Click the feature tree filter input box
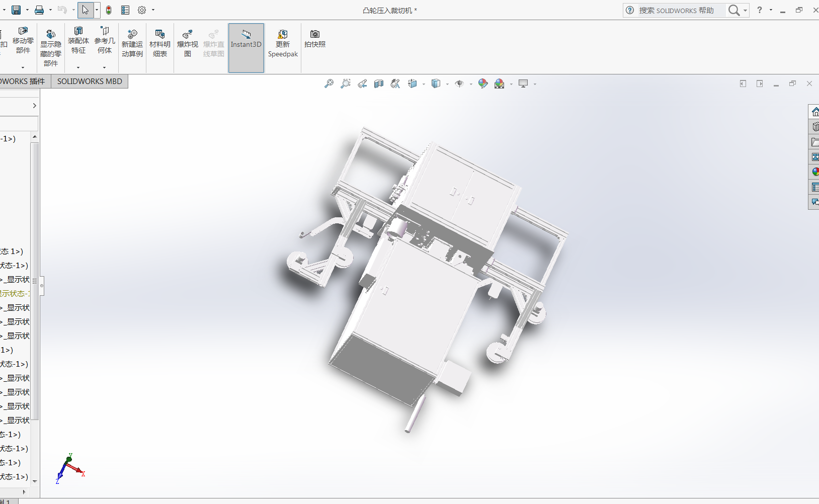Viewport: 819px width, 504px height. [19, 124]
